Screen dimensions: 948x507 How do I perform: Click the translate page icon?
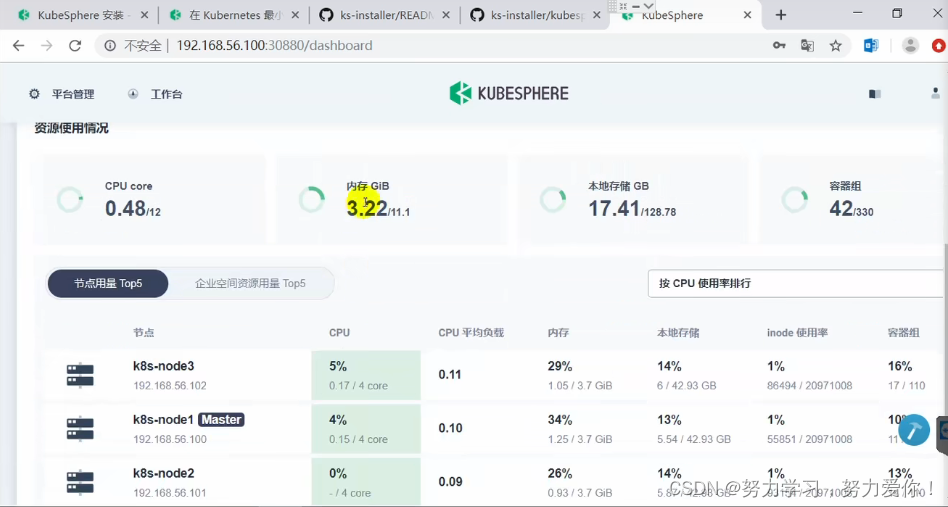click(807, 45)
